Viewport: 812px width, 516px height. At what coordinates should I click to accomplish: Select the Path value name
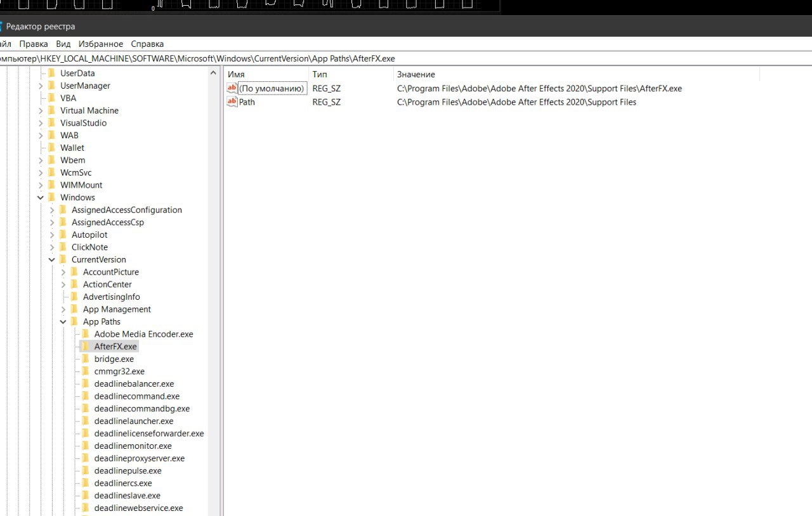247,102
